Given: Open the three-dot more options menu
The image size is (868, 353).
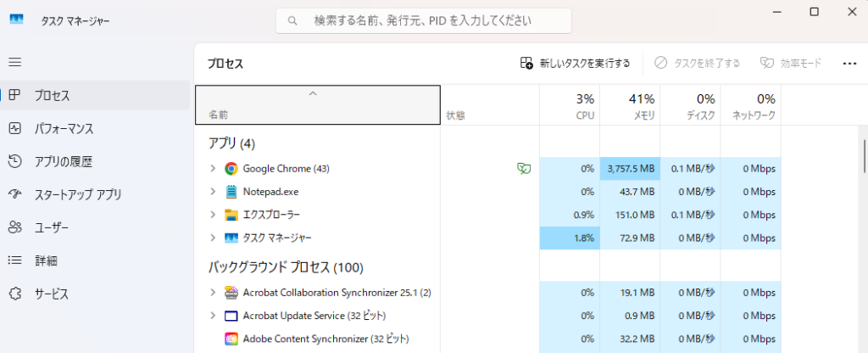Looking at the screenshot, I should (x=849, y=63).
